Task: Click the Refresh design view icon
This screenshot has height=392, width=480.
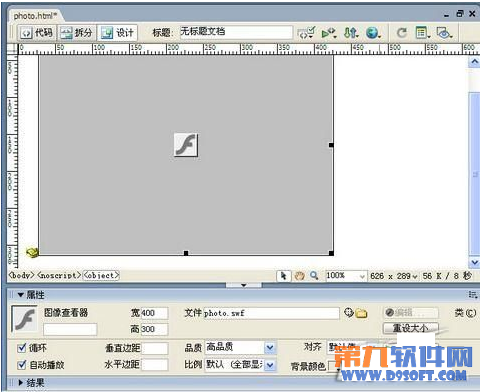Action: (x=402, y=33)
